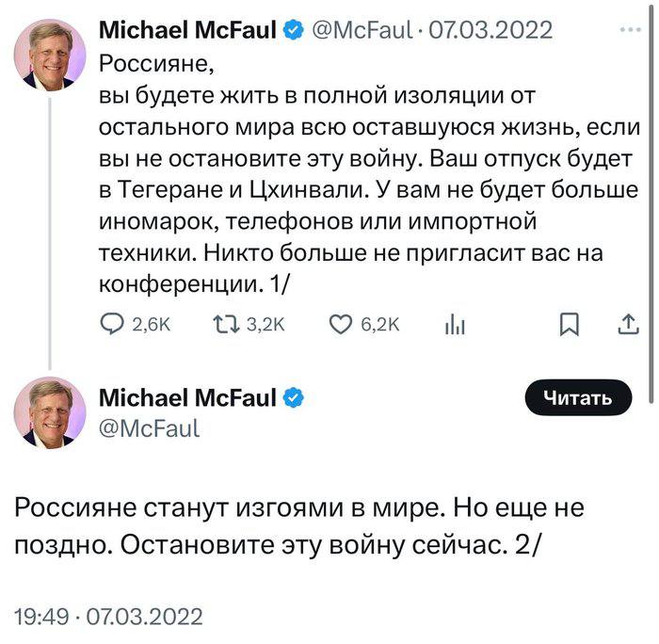659x644 pixels.
Task: Click the share icon on the first tweet
Action: coord(625,325)
